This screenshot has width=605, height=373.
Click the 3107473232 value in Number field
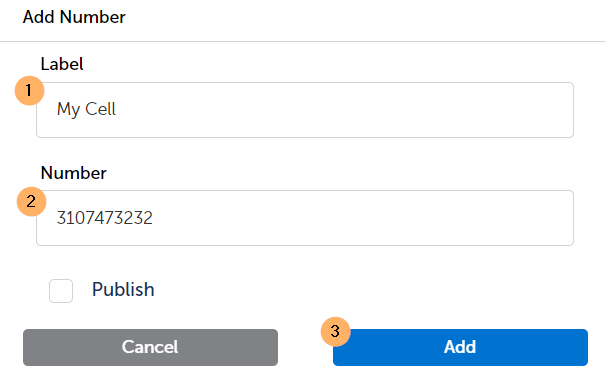pos(105,218)
